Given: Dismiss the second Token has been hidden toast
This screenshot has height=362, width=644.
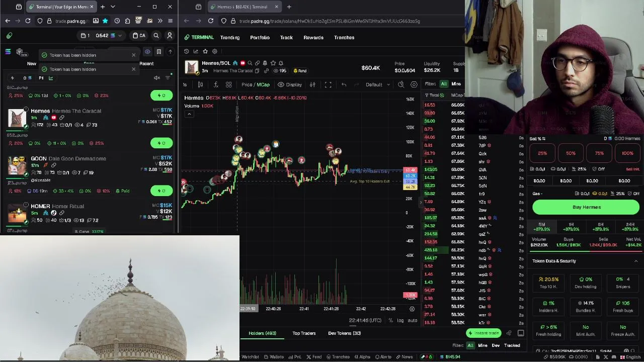Looking at the screenshot, I should point(133,69).
